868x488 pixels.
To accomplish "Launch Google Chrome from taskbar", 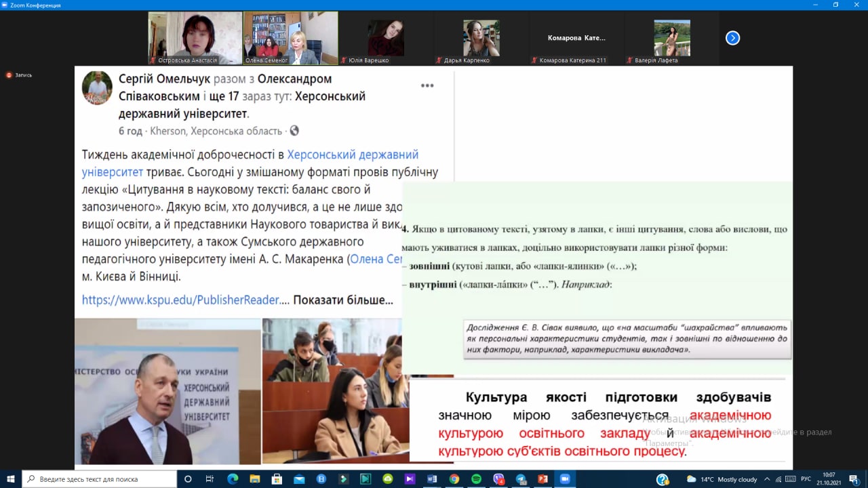I will tap(454, 479).
